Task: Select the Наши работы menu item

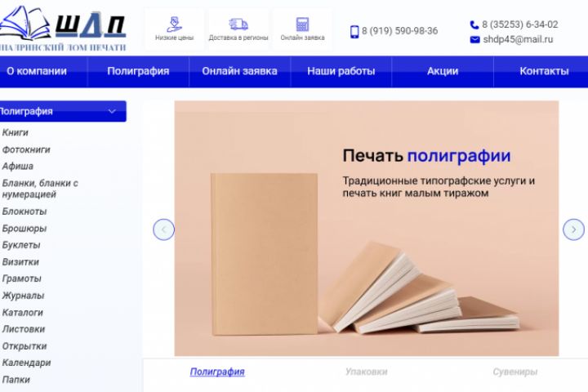Action: click(x=341, y=71)
